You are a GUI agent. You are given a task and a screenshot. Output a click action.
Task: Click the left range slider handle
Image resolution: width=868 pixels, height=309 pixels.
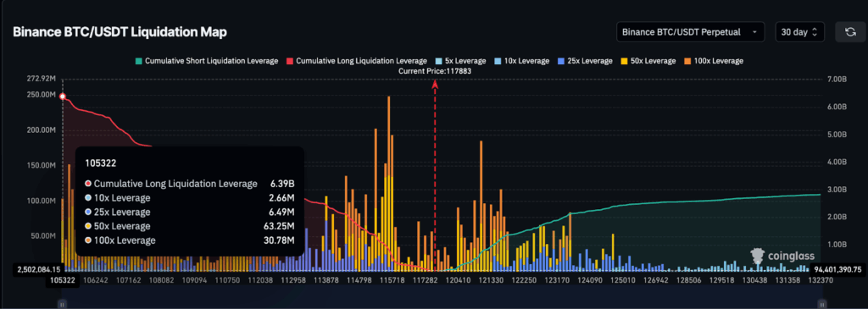(62, 304)
